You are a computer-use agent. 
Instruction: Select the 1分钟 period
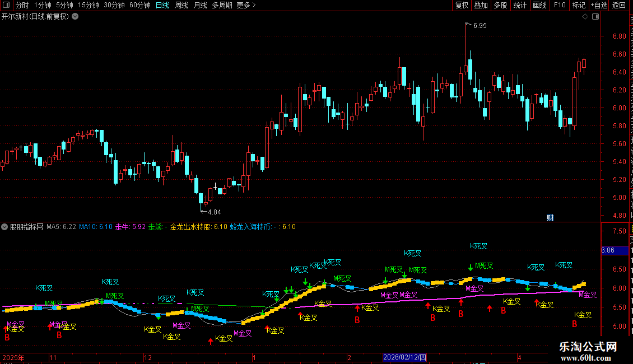[43, 5]
